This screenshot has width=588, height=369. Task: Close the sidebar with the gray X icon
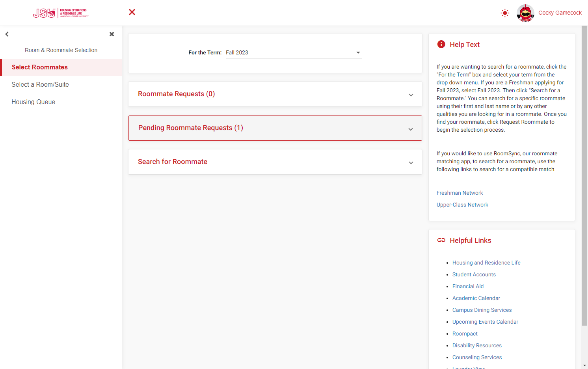tap(112, 34)
